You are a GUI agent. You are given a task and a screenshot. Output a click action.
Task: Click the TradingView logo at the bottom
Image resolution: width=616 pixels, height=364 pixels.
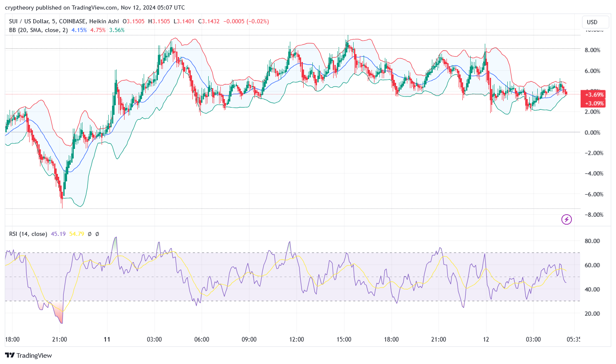[28, 355]
